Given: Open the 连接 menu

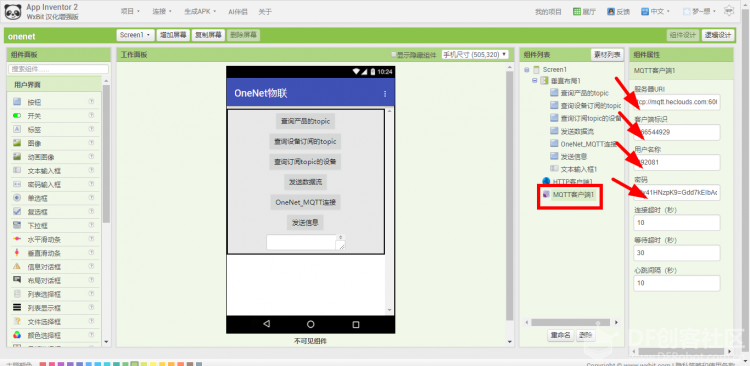Looking at the screenshot, I should point(162,11).
